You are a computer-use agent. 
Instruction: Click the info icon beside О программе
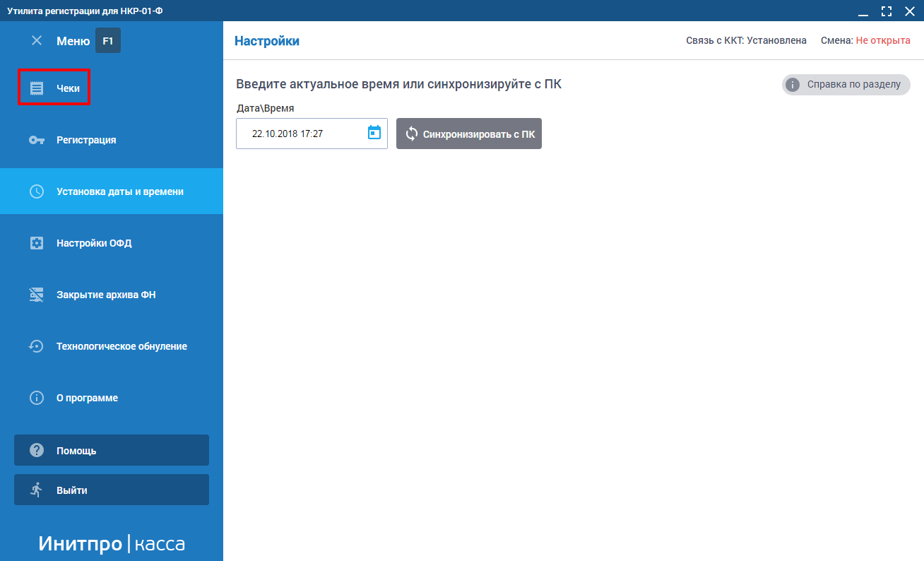coord(37,398)
